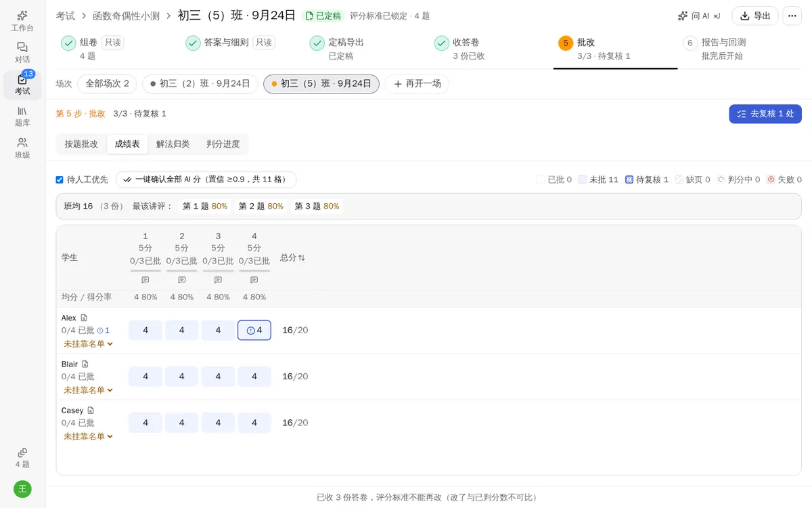
Task: Click question 2 grading progress bar
Action: click(182, 271)
